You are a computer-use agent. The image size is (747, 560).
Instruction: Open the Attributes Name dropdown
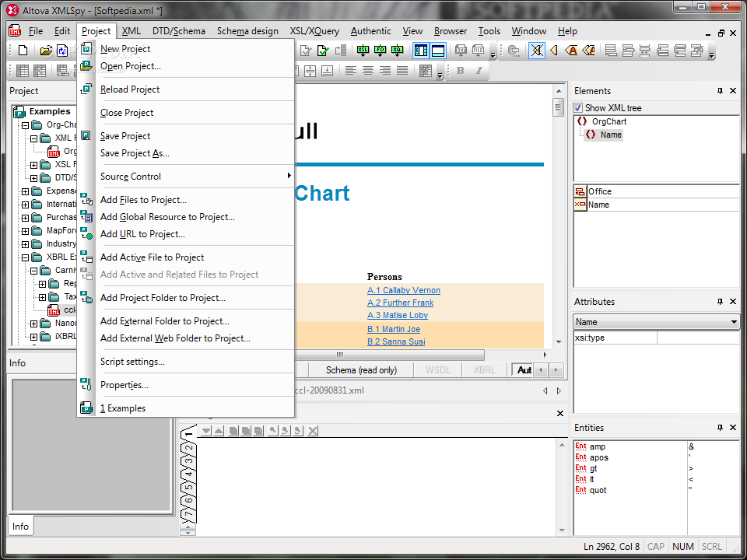click(x=734, y=322)
